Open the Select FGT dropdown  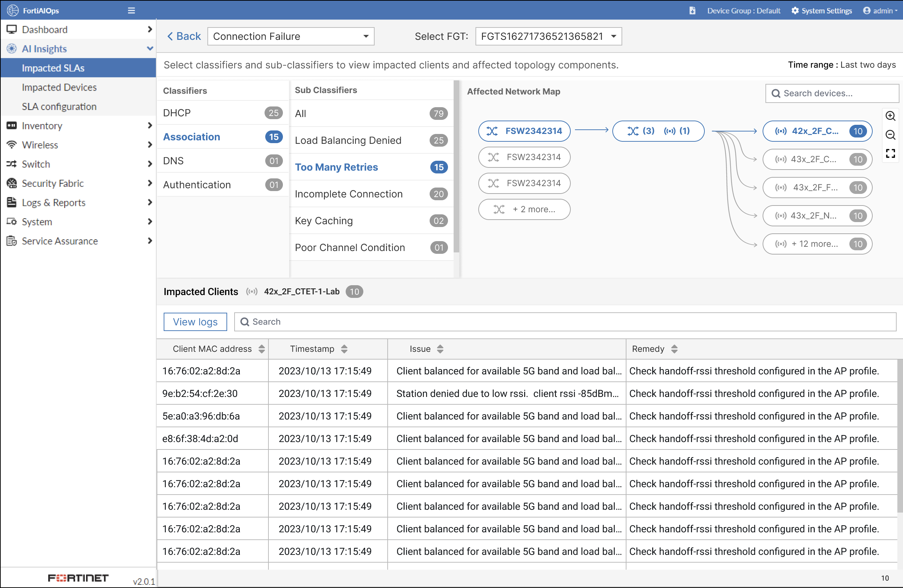(x=548, y=36)
